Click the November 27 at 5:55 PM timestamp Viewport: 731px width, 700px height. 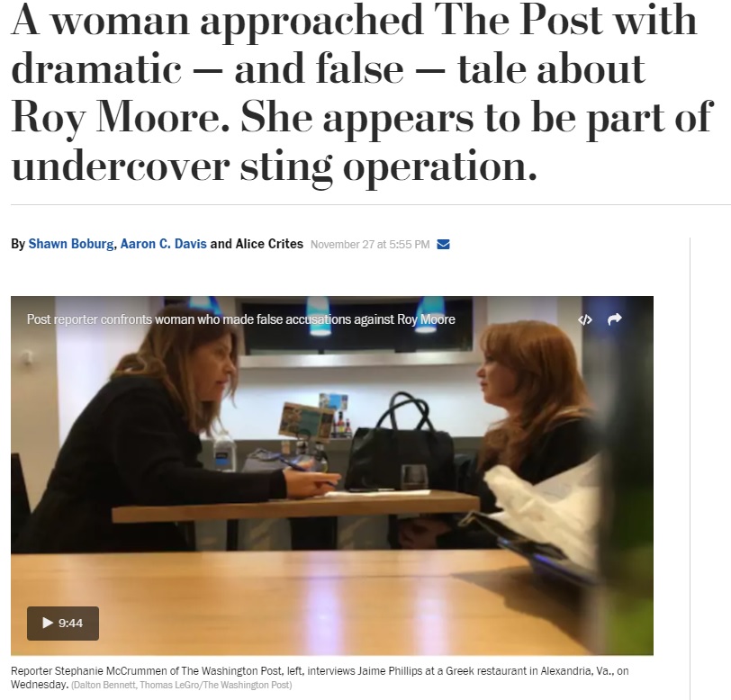click(x=370, y=244)
